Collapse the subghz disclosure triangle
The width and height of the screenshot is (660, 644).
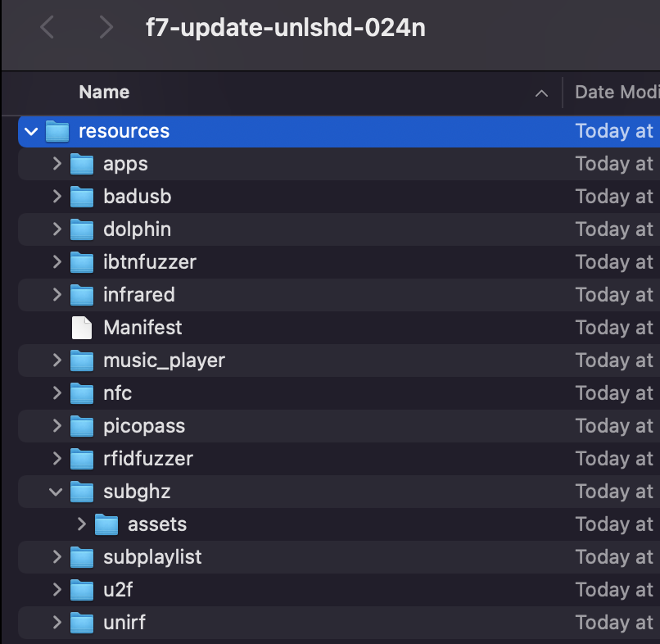click(56, 492)
